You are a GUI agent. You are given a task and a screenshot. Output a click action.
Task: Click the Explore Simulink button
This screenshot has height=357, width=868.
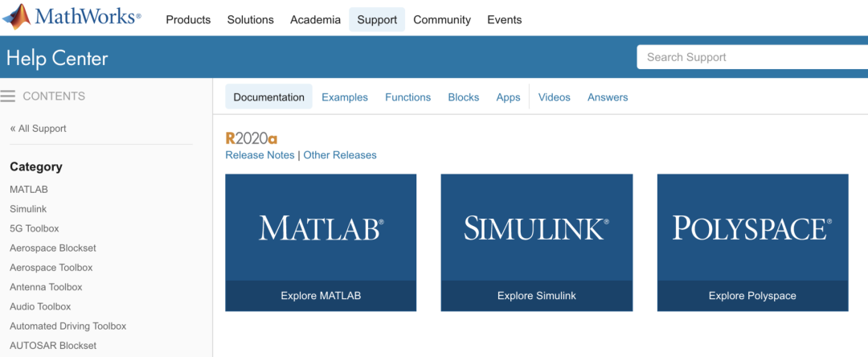pos(536,296)
